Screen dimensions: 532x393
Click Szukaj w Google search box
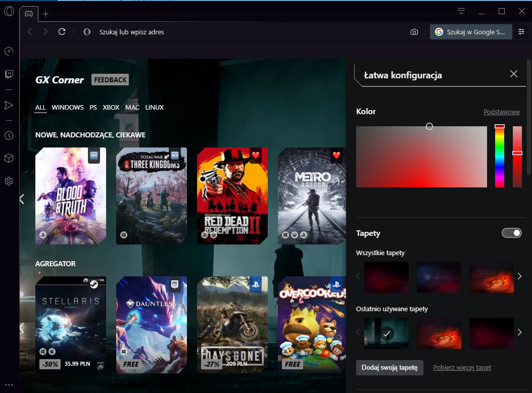[x=471, y=32]
